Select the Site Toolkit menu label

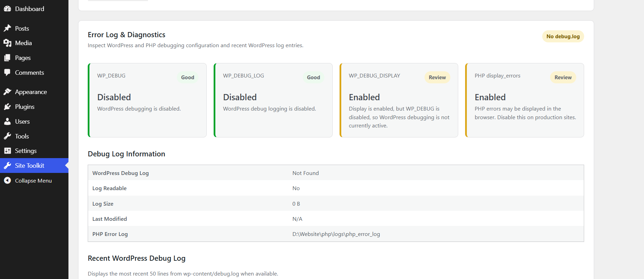pyautogui.click(x=30, y=166)
